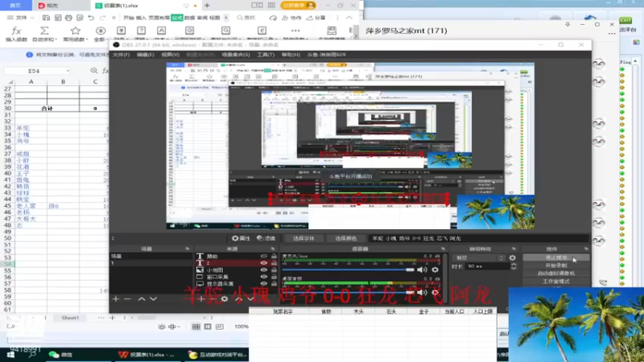The width and height of the screenshot is (644, 362).
Task: Move selected scene up in OBS
Action: coord(142,298)
